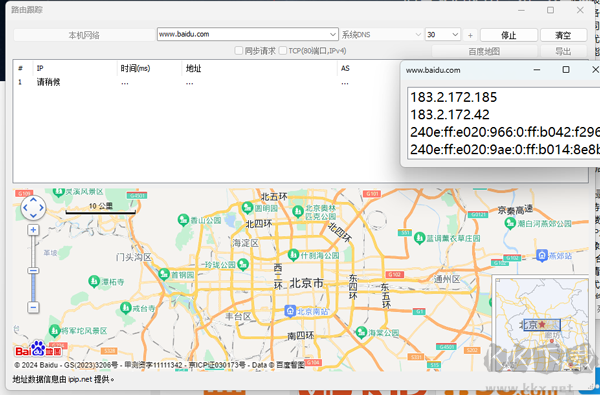The image size is (600, 395).
Task: Click the Baidu map logo
Action: (38, 349)
